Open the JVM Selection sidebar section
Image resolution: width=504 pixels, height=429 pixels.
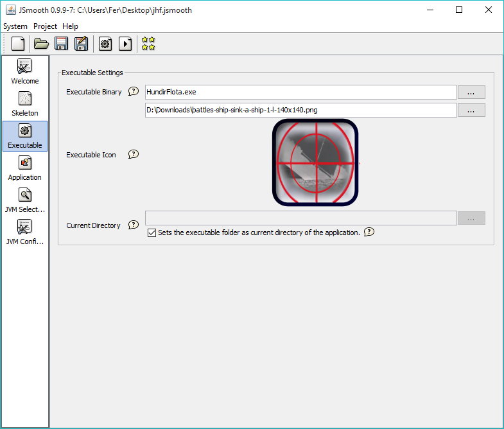pos(25,200)
